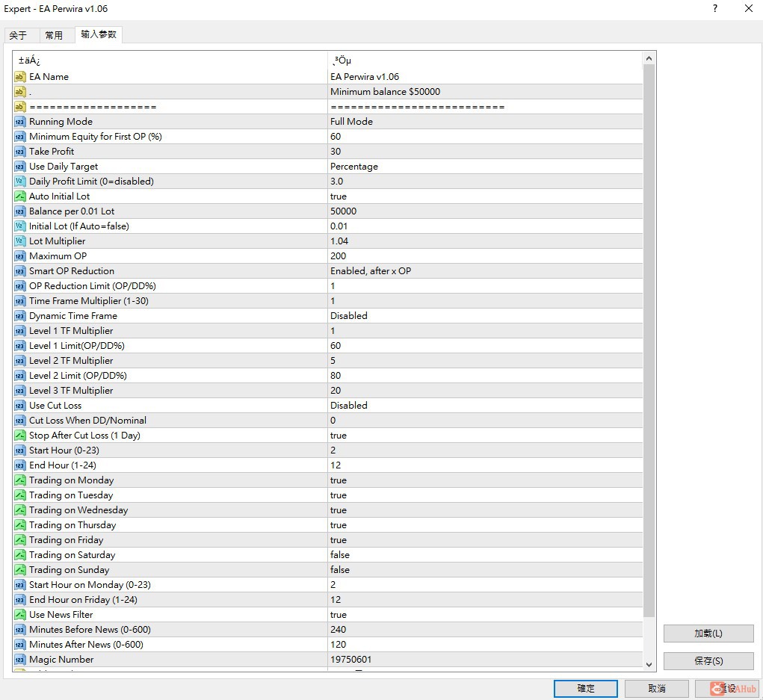Click the icon beside Balance per 0.01 Lot
The width and height of the screenshot is (763, 700).
pyautogui.click(x=19, y=211)
